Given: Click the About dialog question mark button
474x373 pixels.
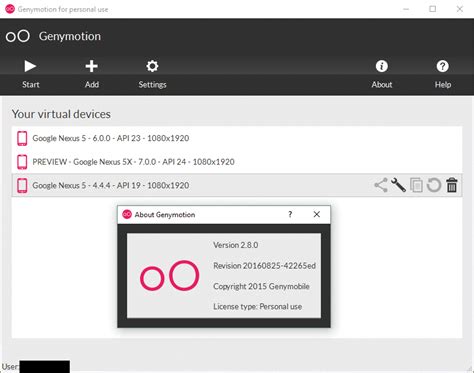Looking at the screenshot, I should 290,214.
